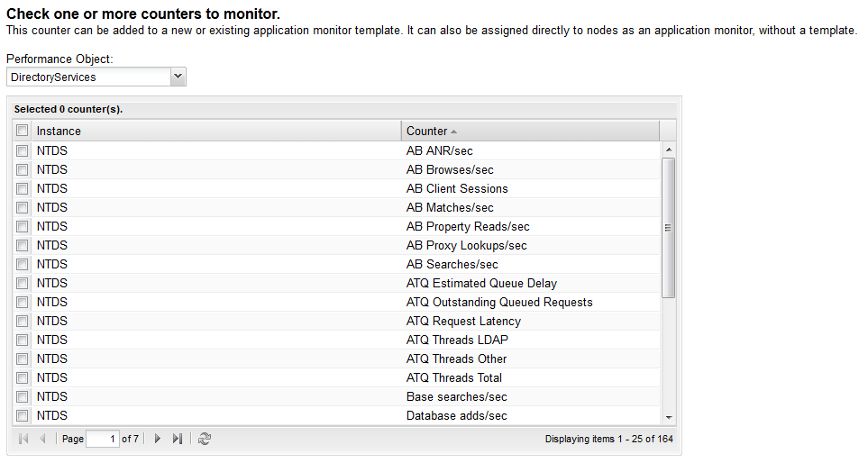The width and height of the screenshot is (868, 463).
Task: Click the previous page arrow icon
Action: click(42, 439)
